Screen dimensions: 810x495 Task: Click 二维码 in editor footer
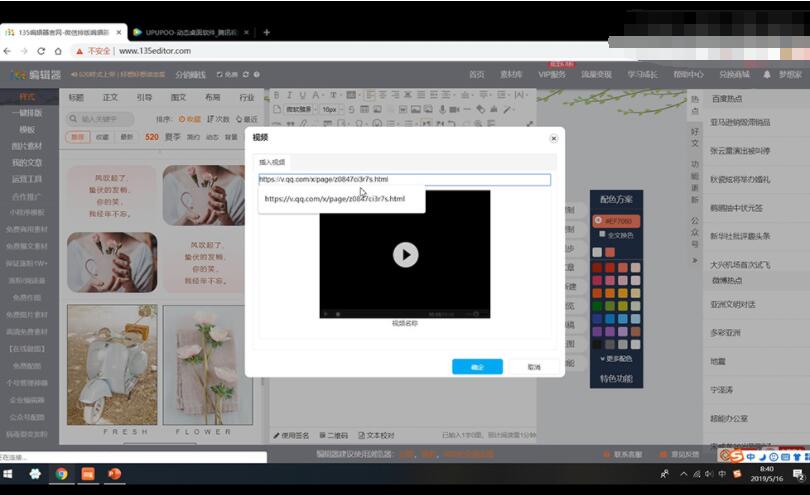point(333,436)
